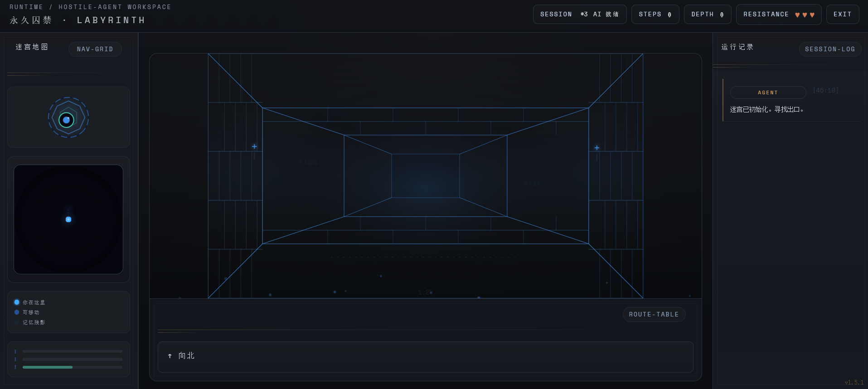Click the 可移动 legend dot
Screen dimensions: 868x389
[17, 312]
